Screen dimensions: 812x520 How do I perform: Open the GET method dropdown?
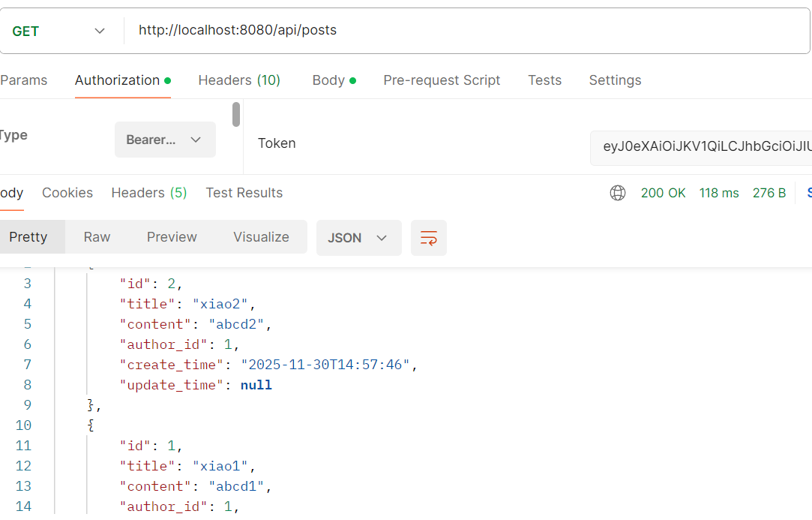click(x=60, y=31)
